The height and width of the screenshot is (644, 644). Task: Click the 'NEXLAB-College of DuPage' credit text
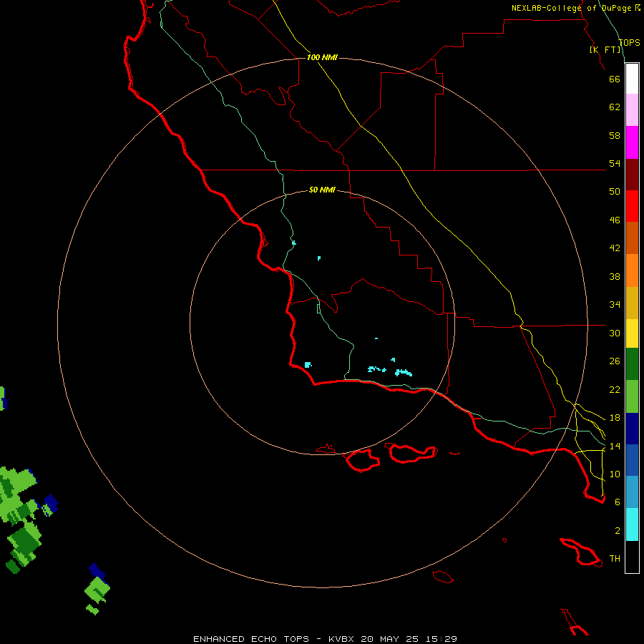[x=571, y=8]
